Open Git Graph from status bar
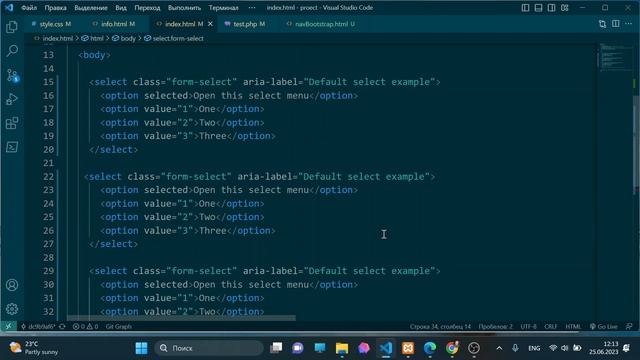 coord(118,327)
